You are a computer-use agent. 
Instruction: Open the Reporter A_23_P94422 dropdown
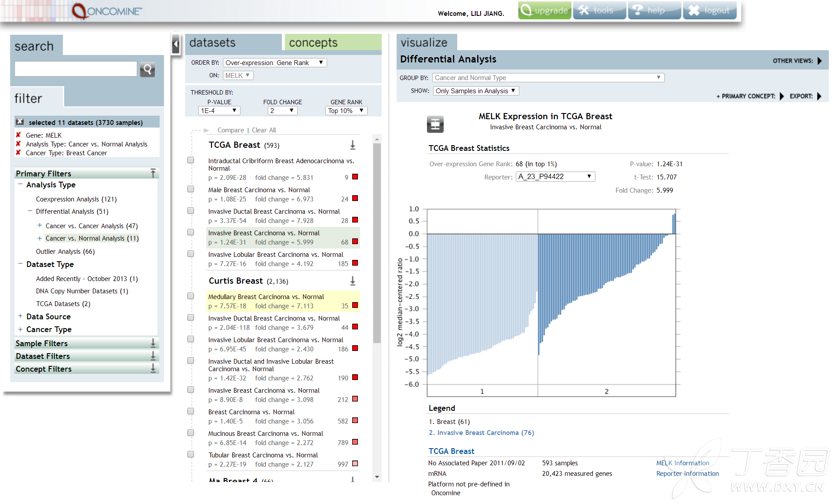(555, 176)
